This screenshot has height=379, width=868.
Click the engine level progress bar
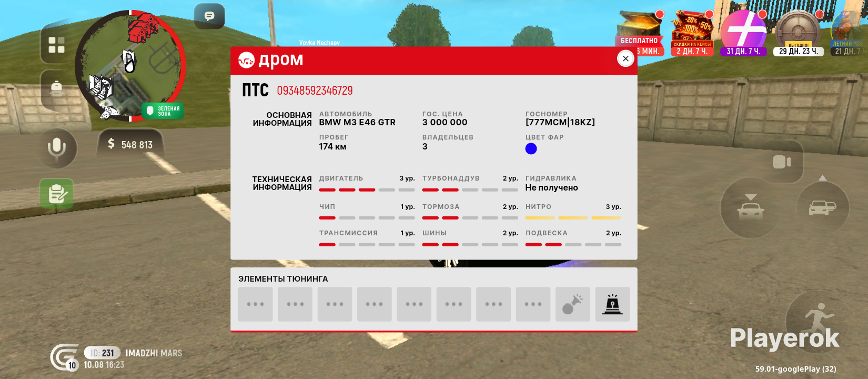(x=367, y=189)
